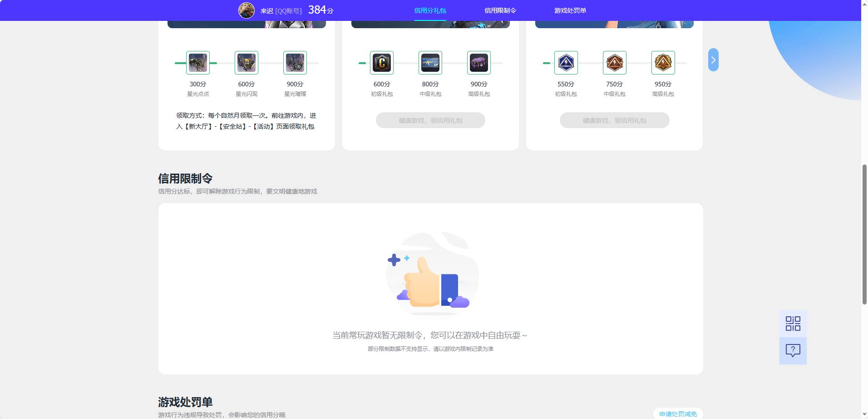
Task: Click 健康游戏，领信用礼包 button in middle card
Action: (430, 120)
